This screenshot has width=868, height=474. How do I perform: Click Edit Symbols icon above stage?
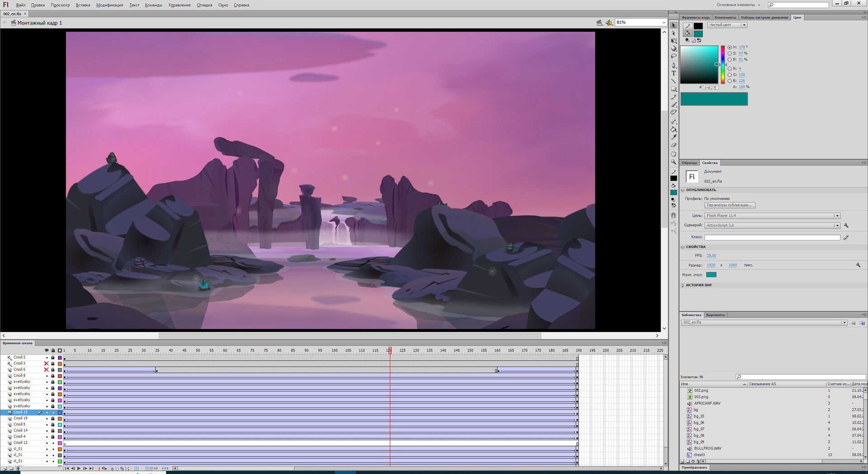(609, 23)
